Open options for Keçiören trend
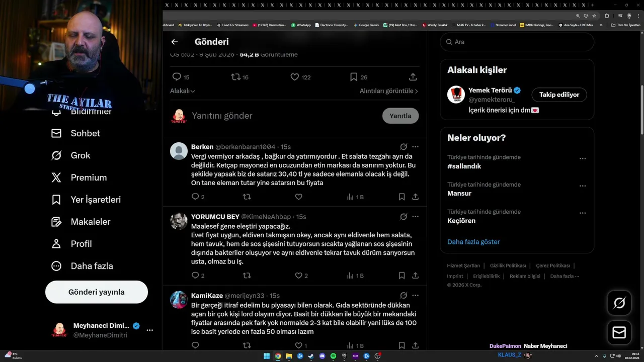The image size is (644, 362). (583, 213)
